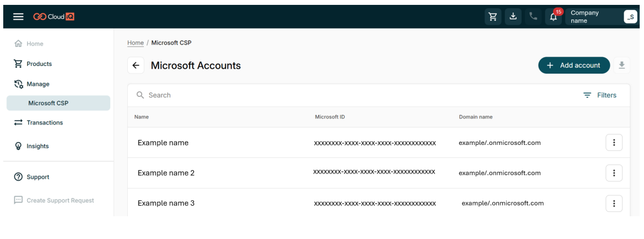Image resolution: width=644 pixels, height=239 pixels.
Task: Open the shopping cart icon in header
Action: pyautogui.click(x=493, y=16)
